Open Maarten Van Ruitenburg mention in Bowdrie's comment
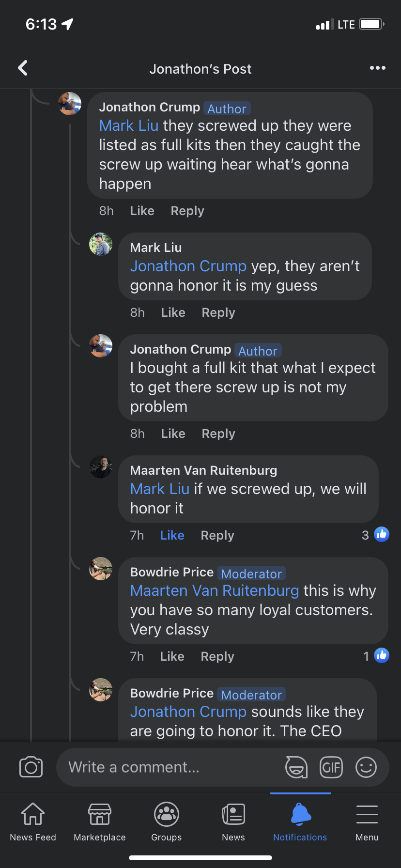The image size is (401, 868). coord(215,590)
